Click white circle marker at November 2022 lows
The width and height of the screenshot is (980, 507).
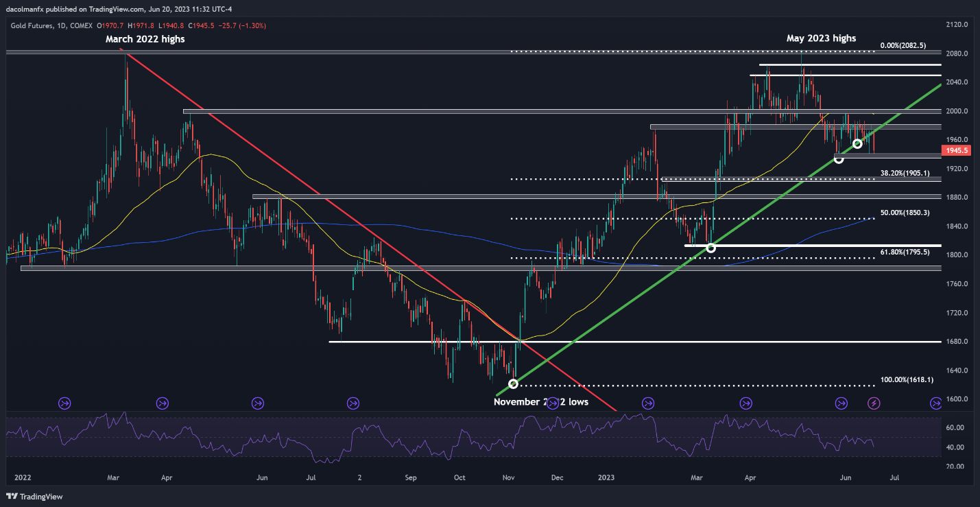pos(513,384)
